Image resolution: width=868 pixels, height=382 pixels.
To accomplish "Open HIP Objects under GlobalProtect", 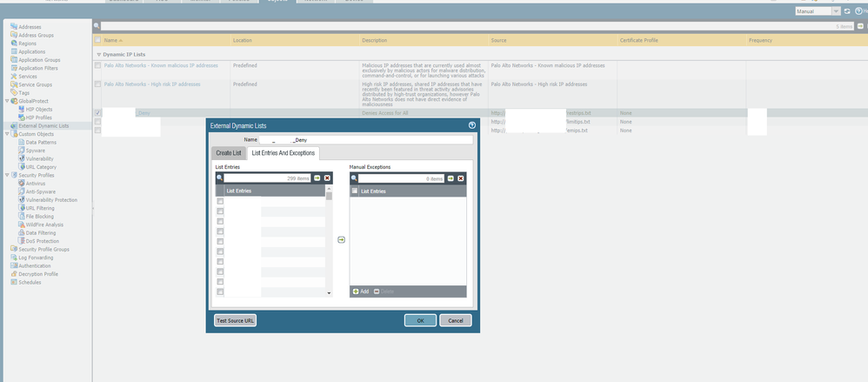I will [39, 109].
